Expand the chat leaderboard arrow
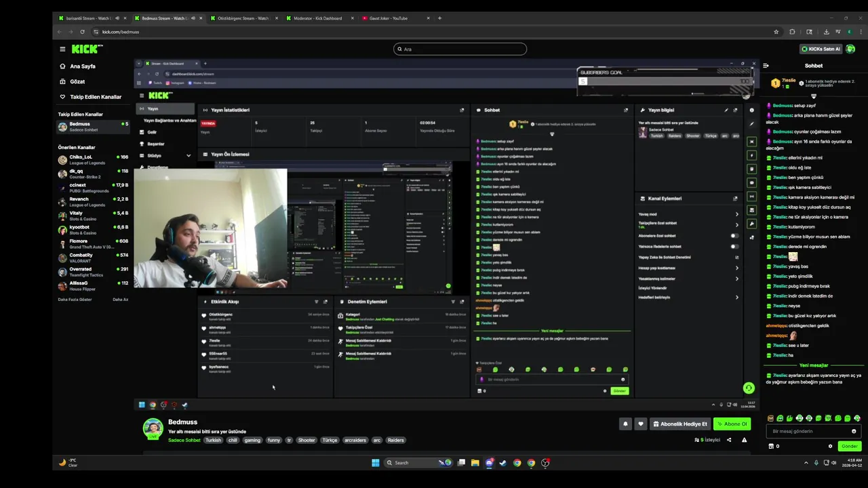868x488 pixels. pyautogui.click(x=813, y=96)
